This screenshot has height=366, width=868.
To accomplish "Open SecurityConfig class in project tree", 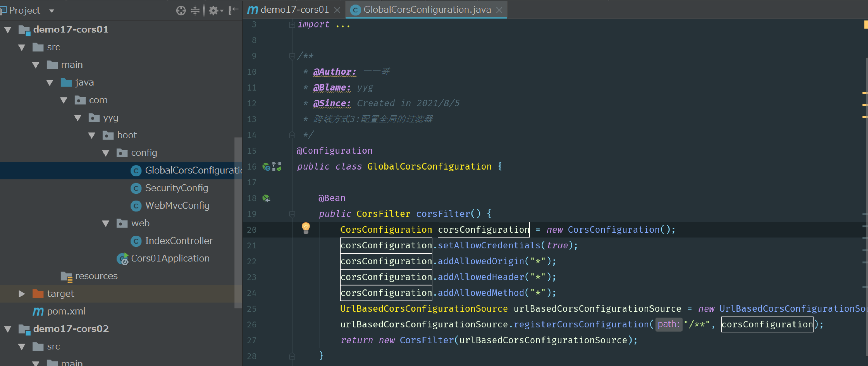I will 176,188.
